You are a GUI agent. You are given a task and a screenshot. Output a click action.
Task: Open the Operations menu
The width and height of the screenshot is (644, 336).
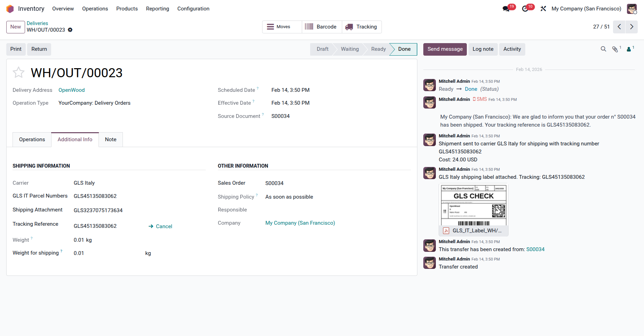point(95,9)
